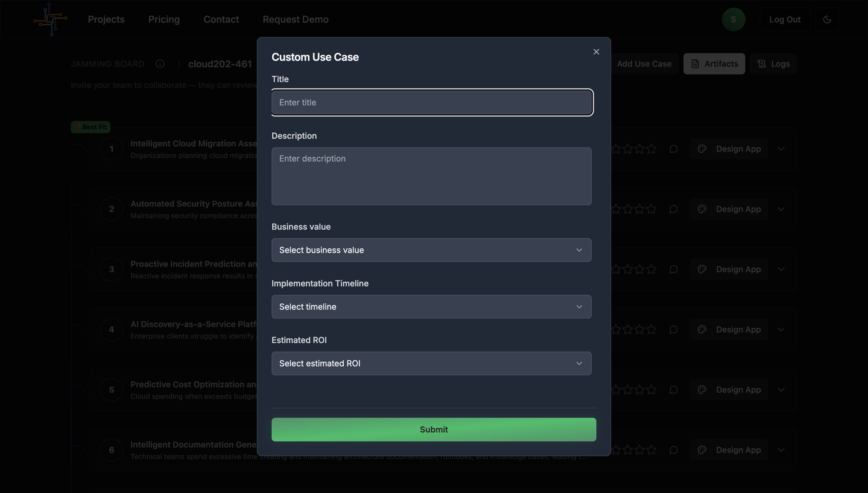Viewport: 868px width, 493px height.
Task: Click comment bubble icon on row 3
Action: [x=673, y=270]
